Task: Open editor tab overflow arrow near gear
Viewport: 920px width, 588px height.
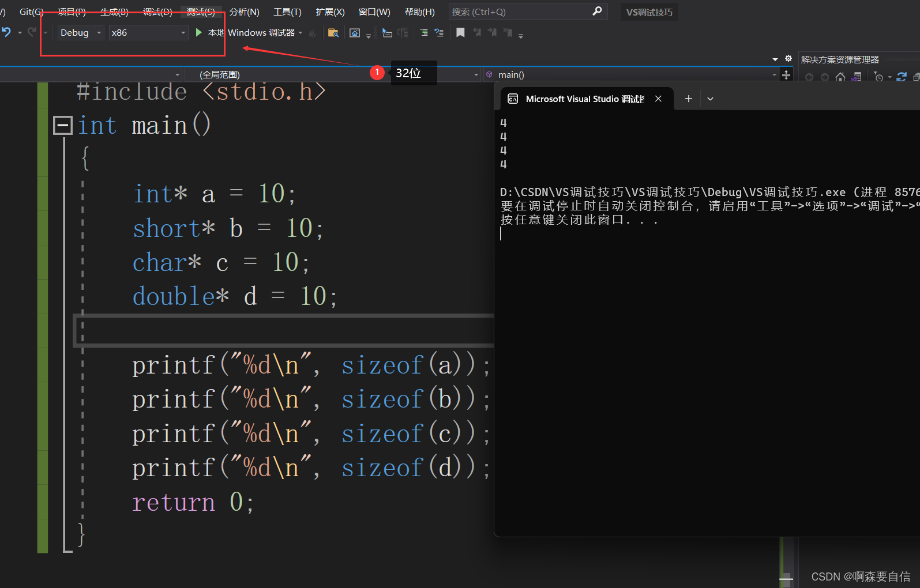Action: pyautogui.click(x=775, y=59)
